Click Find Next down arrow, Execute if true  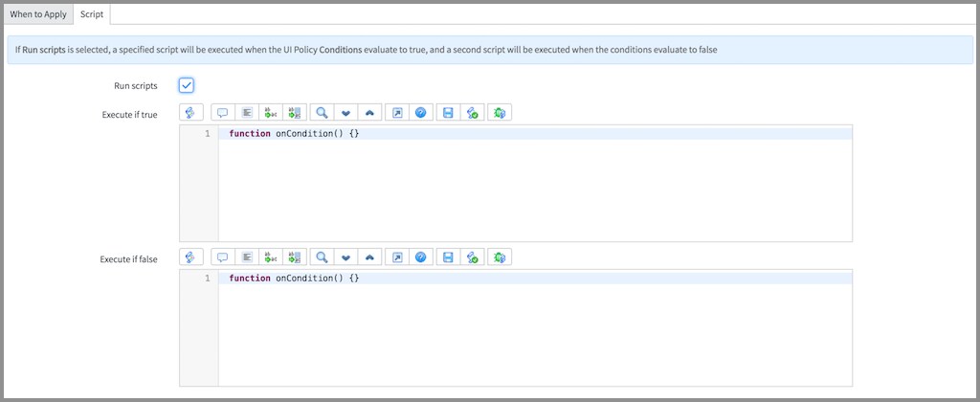click(x=345, y=113)
